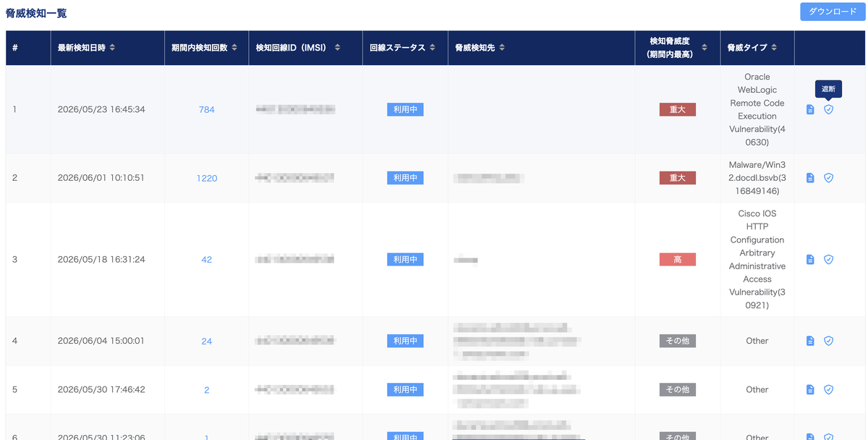Open details document icon for Malware/Win32 row

pyautogui.click(x=810, y=177)
